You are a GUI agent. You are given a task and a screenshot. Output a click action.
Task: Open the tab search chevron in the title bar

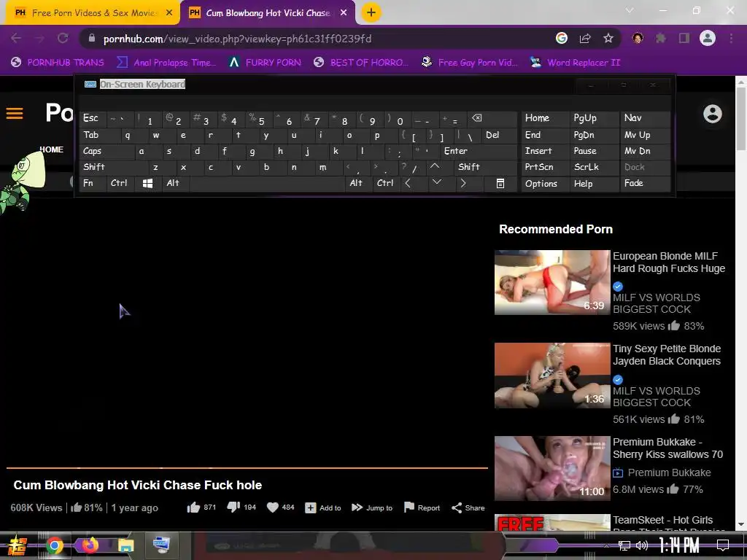630,10
